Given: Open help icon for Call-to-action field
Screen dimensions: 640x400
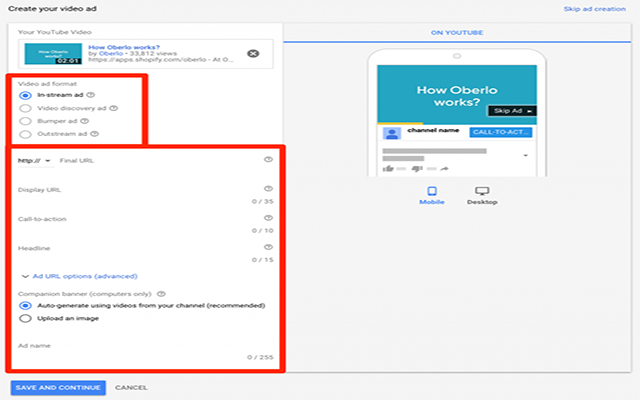Looking at the screenshot, I should (x=268, y=217).
